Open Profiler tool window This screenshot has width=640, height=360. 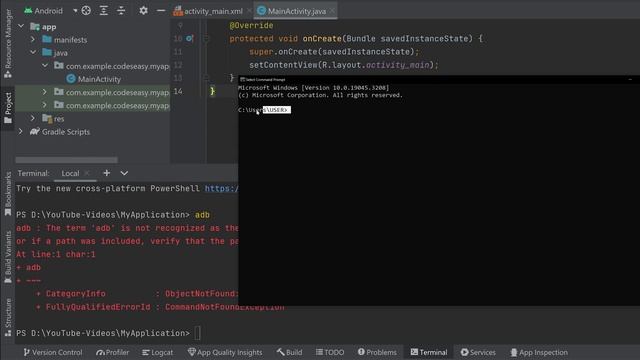click(112, 352)
